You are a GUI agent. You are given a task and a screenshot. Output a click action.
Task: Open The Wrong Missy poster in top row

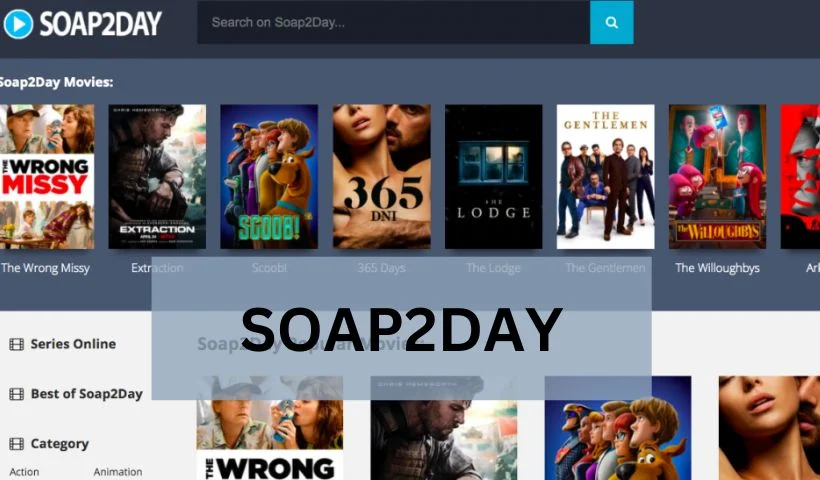coord(47,177)
